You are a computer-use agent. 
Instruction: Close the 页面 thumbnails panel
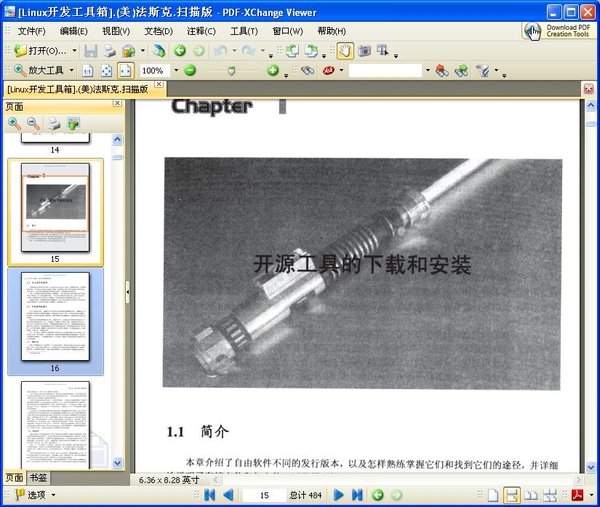pyautogui.click(x=117, y=103)
